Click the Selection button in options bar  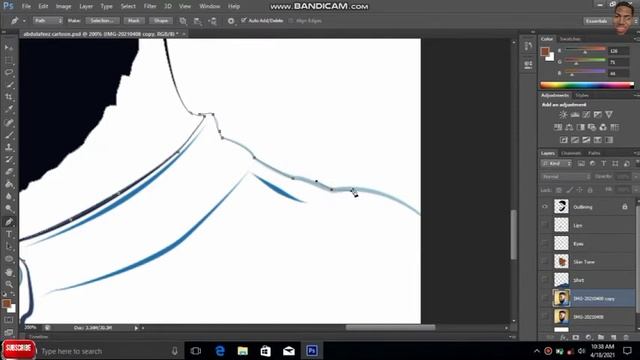point(102,20)
